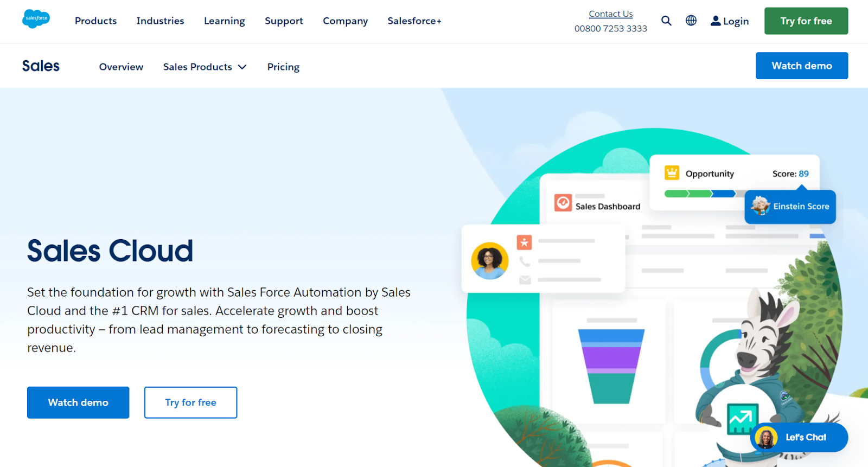Click the Sales Cloud headline

[110, 251]
